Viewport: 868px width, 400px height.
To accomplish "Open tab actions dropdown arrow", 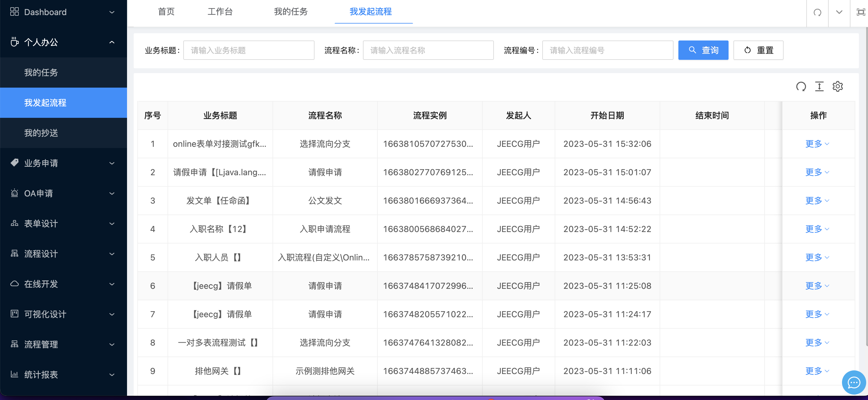I will coord(839,12).
